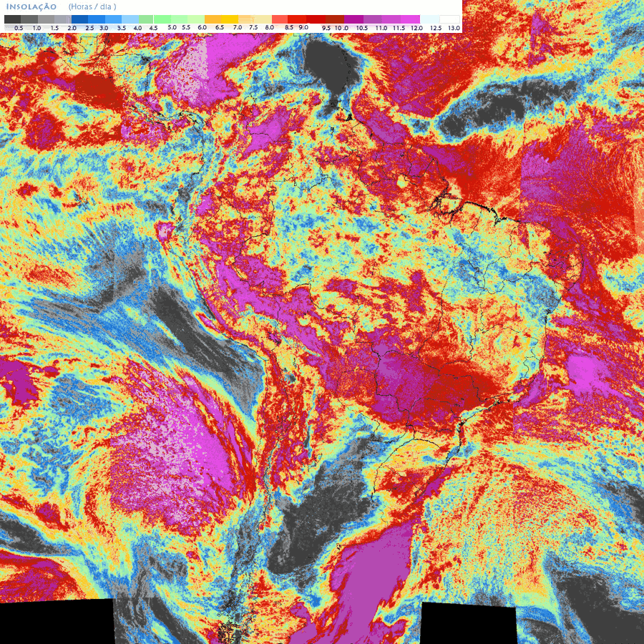644x644 pixels.
Task: Pick the 5.0 legend value
Action: click(x=172, y=27)
